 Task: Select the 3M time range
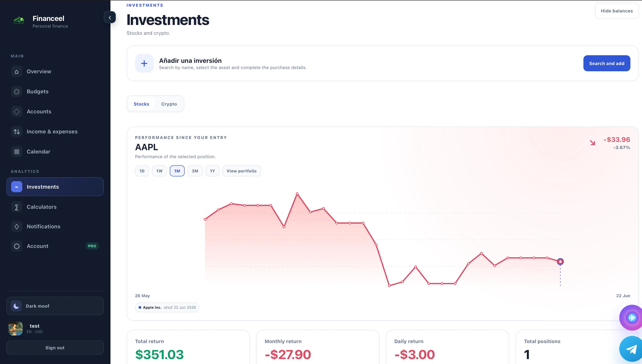click(195, 171)
